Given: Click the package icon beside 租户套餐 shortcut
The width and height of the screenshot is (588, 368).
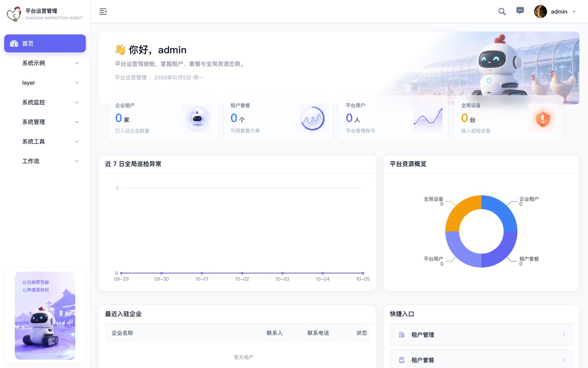Looking at the screenshot, I should (402, 360).
